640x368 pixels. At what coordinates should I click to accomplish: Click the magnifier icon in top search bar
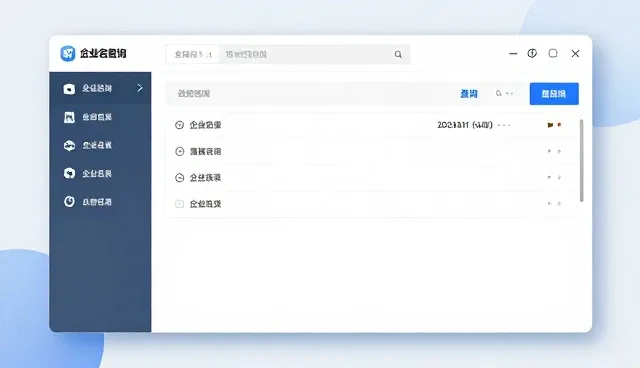[398, 54]
